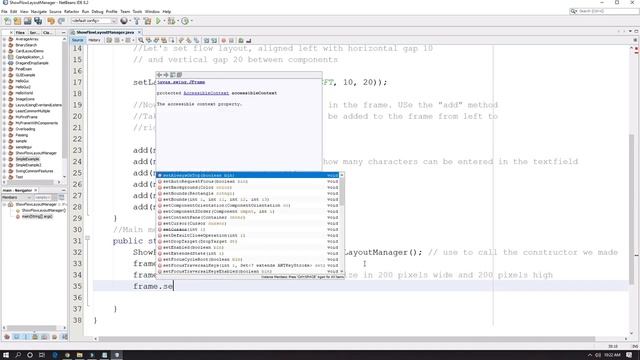Select the SimpleExample project in the tree
The width and height of the screenshot is (640, 360).
pyautogui.click(x=27, y=159)
